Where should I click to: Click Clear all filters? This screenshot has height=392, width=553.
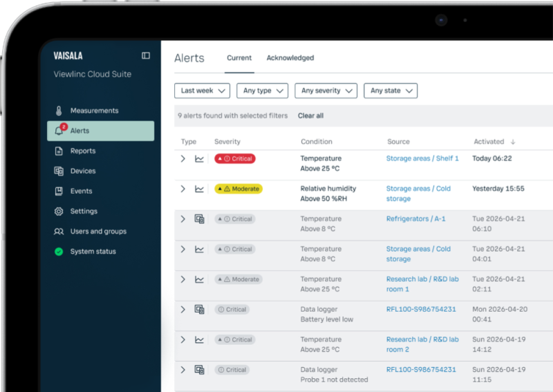pyautogui.click(x=310, y=115)
